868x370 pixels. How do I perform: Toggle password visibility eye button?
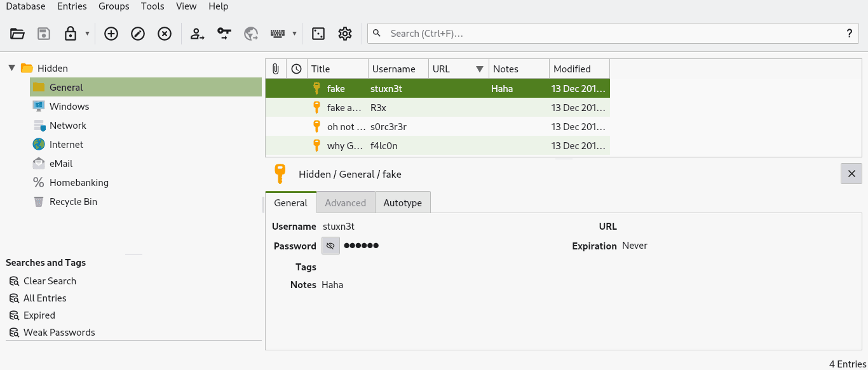(x=330, y=246)
